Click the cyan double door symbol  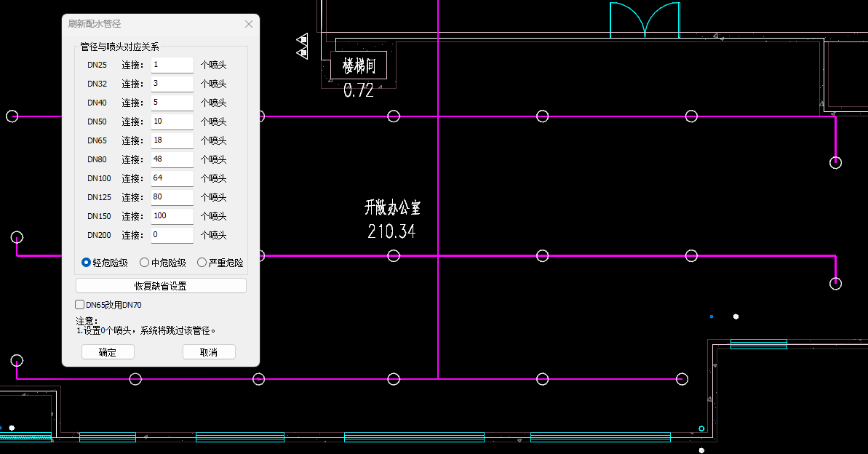click(645, 20)
